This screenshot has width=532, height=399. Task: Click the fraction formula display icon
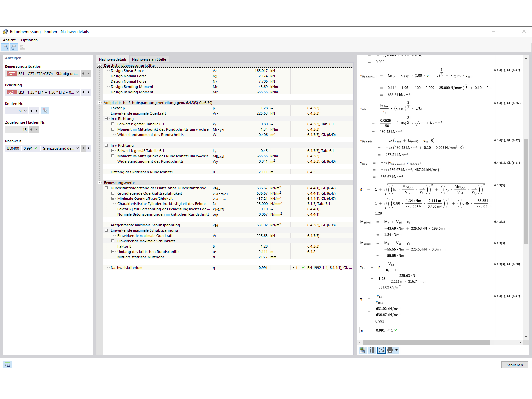(381, 350)
